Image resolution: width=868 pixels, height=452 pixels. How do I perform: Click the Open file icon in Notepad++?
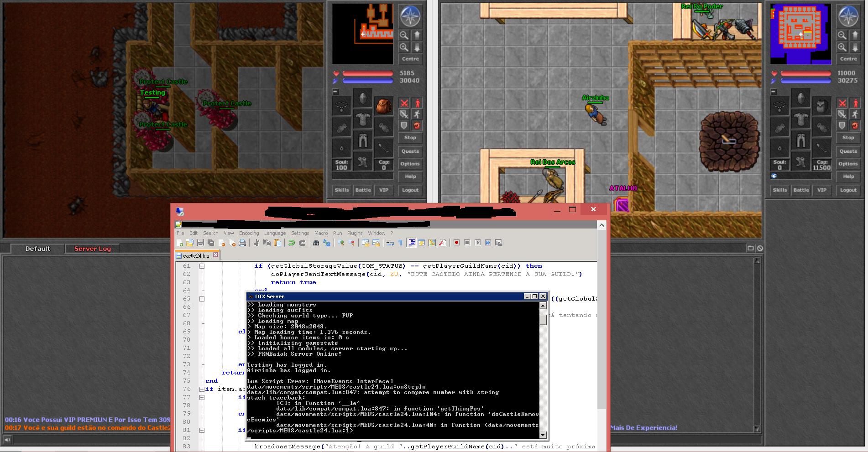(190, 243)
